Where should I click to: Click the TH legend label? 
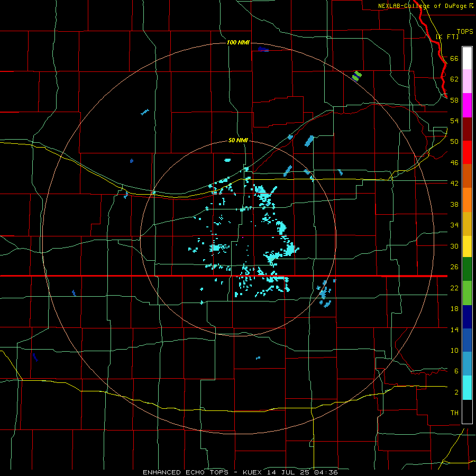[454, 413]
